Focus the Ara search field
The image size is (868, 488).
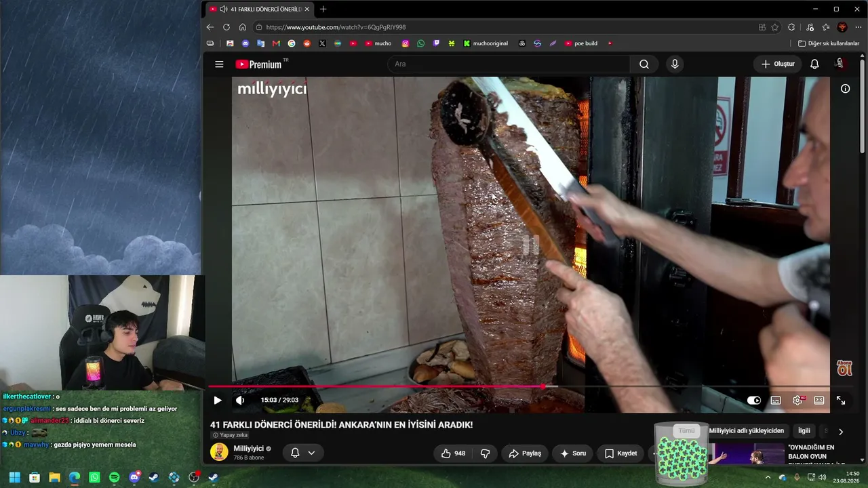pos(509,64)
